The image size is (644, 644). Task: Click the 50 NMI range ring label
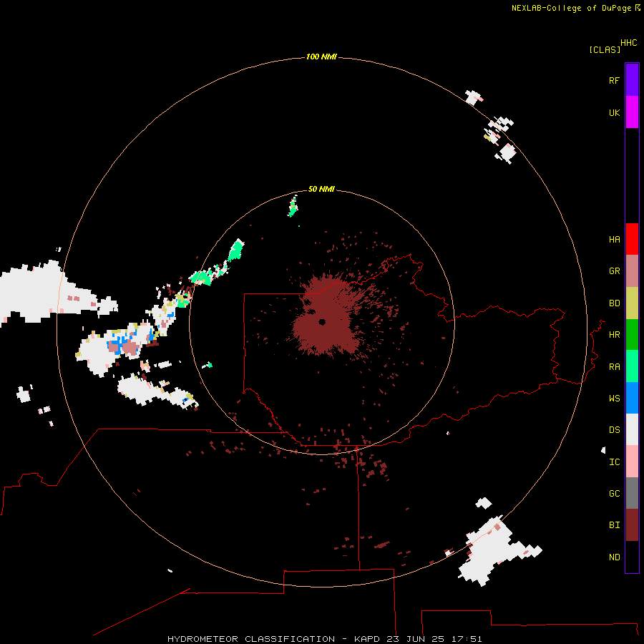(x=321, y=189)
